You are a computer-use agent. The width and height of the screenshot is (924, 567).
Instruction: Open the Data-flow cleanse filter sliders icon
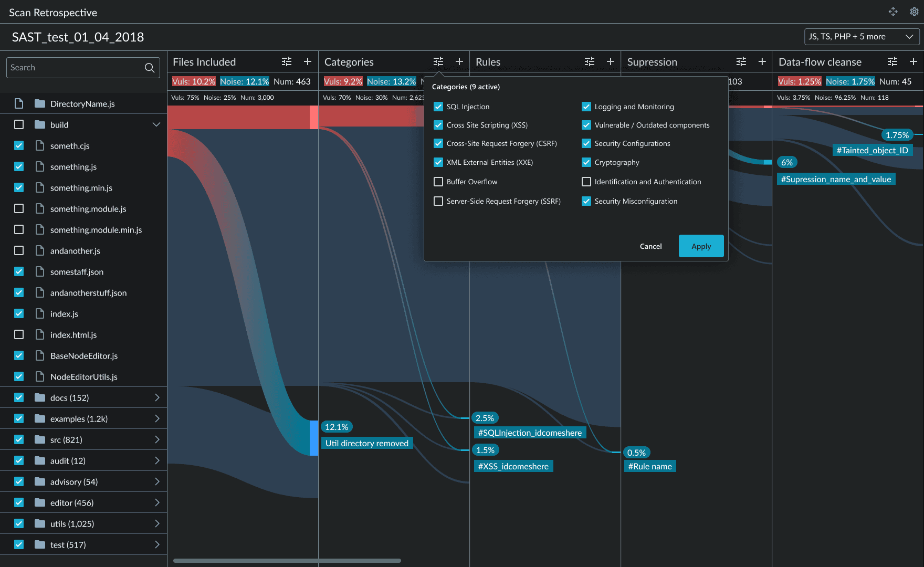click(892, 61)
